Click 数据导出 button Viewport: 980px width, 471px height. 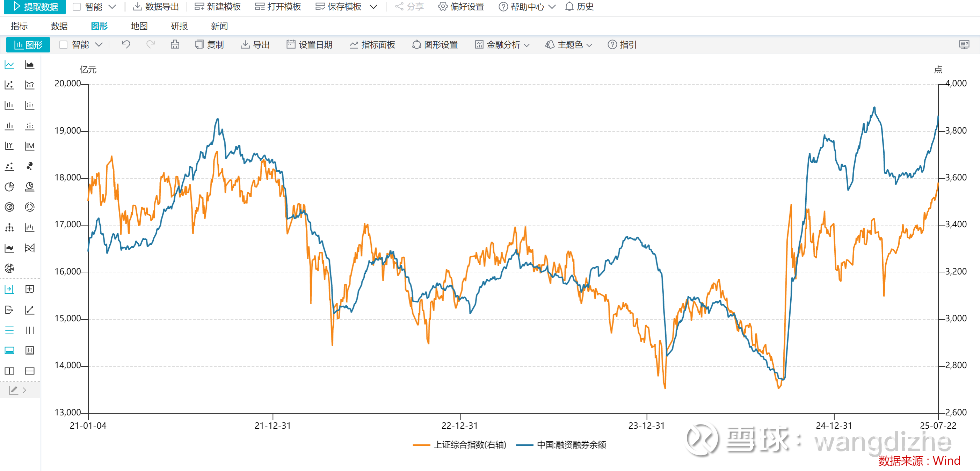155,7
